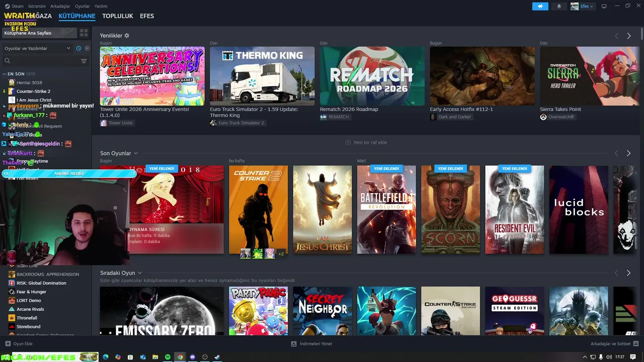This screenshot has height=362, width=644.
Task: Show next Yenilikler items arrow
Action: tap(629, 36)
